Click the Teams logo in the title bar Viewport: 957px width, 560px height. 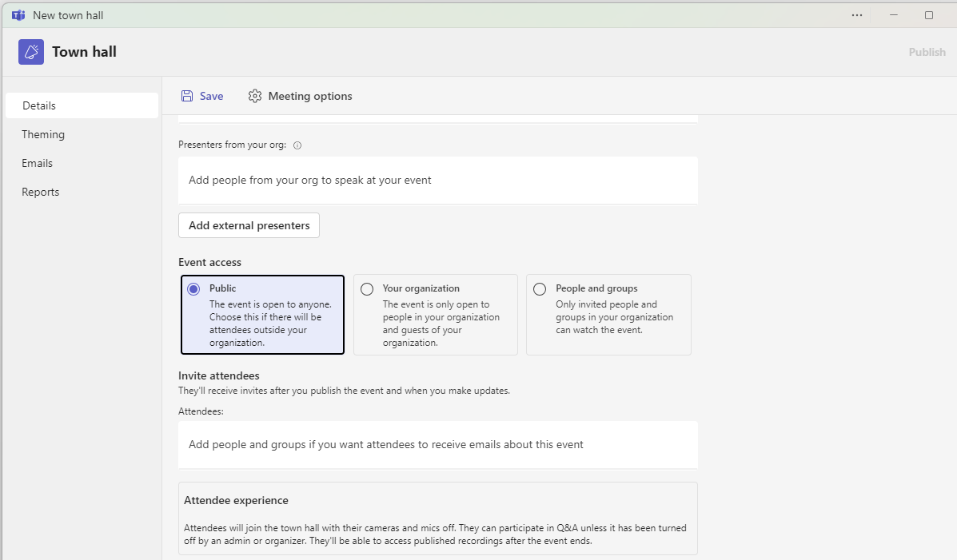tap(18, 14)
